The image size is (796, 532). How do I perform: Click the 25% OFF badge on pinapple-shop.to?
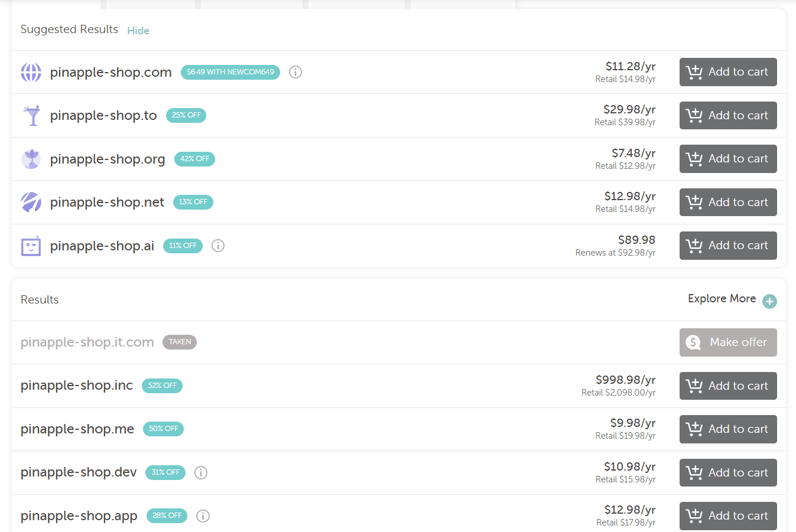click(186, 115)
